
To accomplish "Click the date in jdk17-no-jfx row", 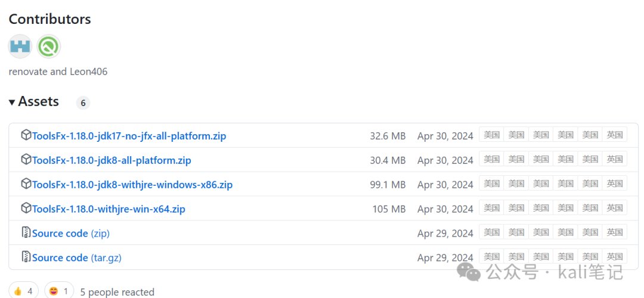I will click(445, 136).
